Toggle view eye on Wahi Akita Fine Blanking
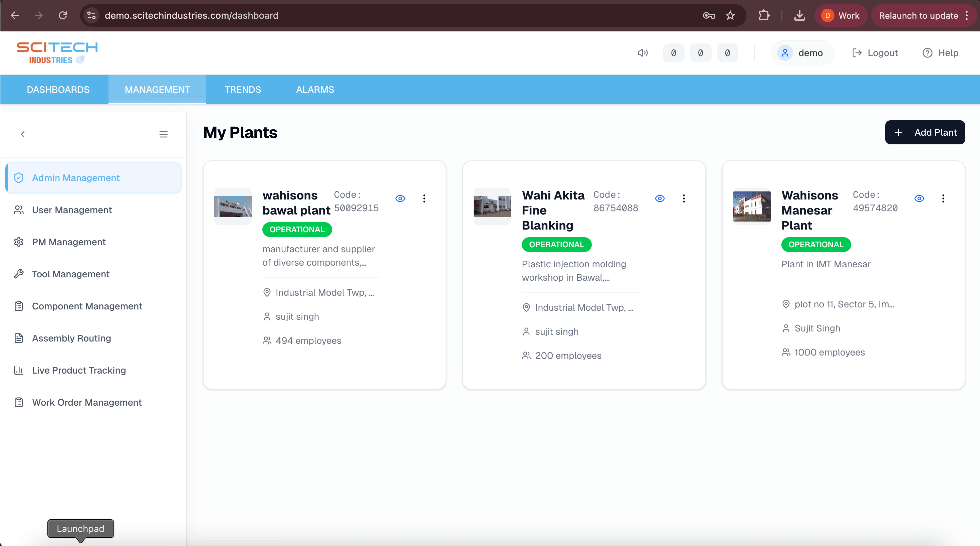 660,198
